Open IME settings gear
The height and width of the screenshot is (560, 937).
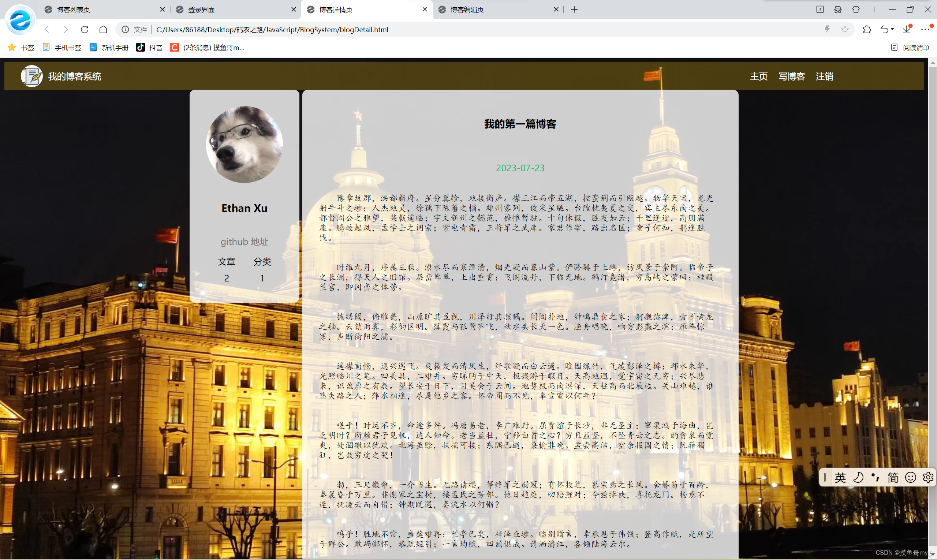click(928, 478)
